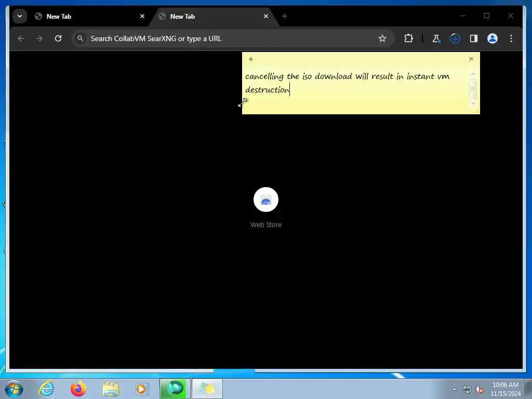Open the tab search dropdown arrow
The height and width of the screenshot is (399, 532).
pos(20,16)
